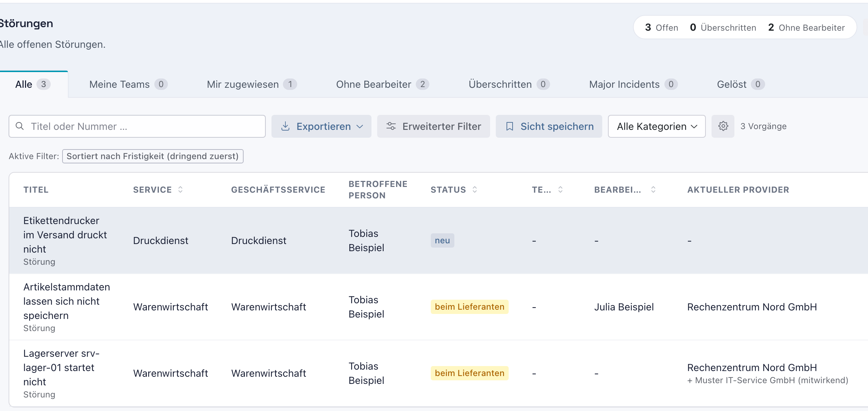
Task: Click the 3 Vorgänge count label
Action: pos(763,126)
